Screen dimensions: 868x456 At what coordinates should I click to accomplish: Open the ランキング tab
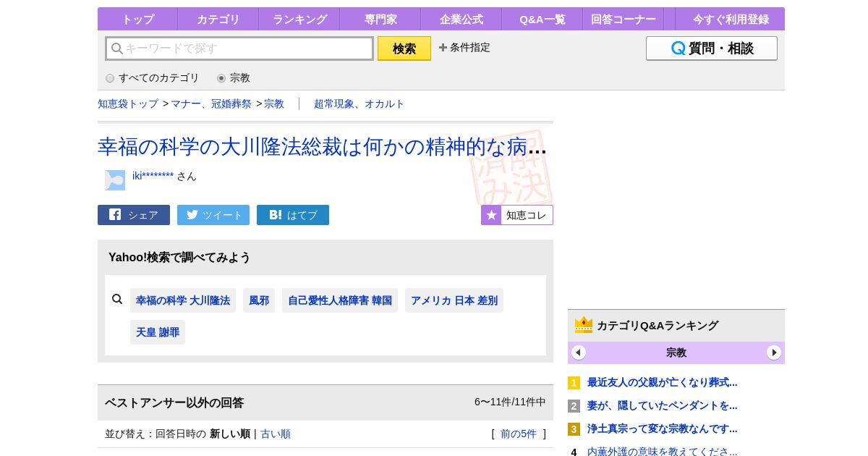299,20
